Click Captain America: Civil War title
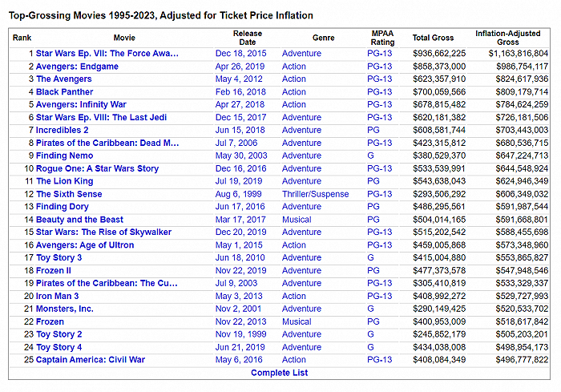 [91, 360]
